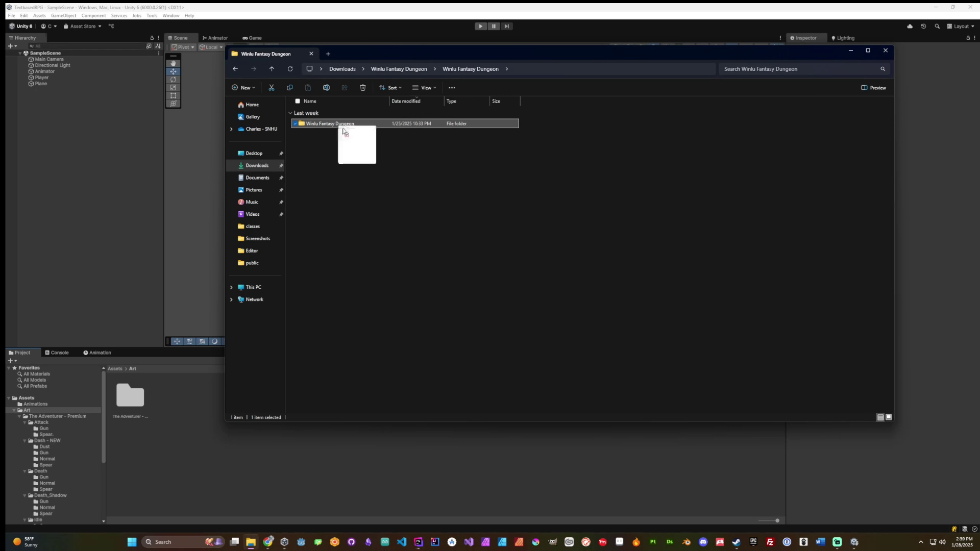The width and height of the screenshot is (980, 551).
Task: Click the Search Winlu Fantasy Dungeon field
Action: click(804, 69)
